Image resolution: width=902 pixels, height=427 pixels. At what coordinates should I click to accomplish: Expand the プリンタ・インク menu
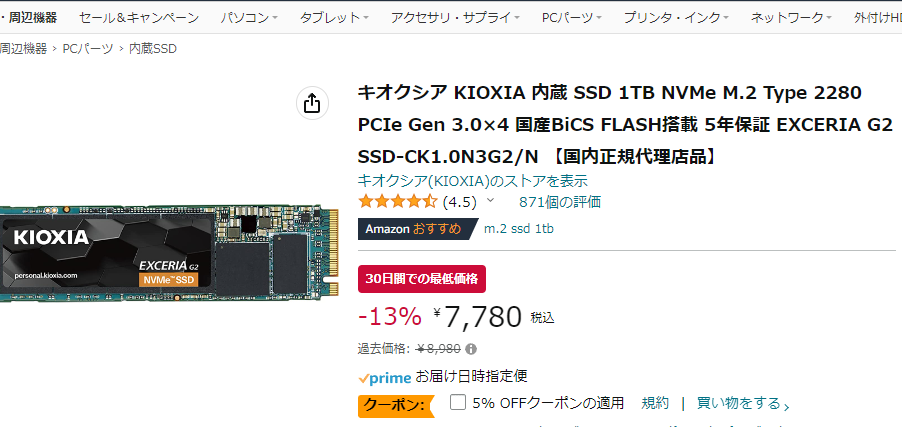tap(676, 18)
